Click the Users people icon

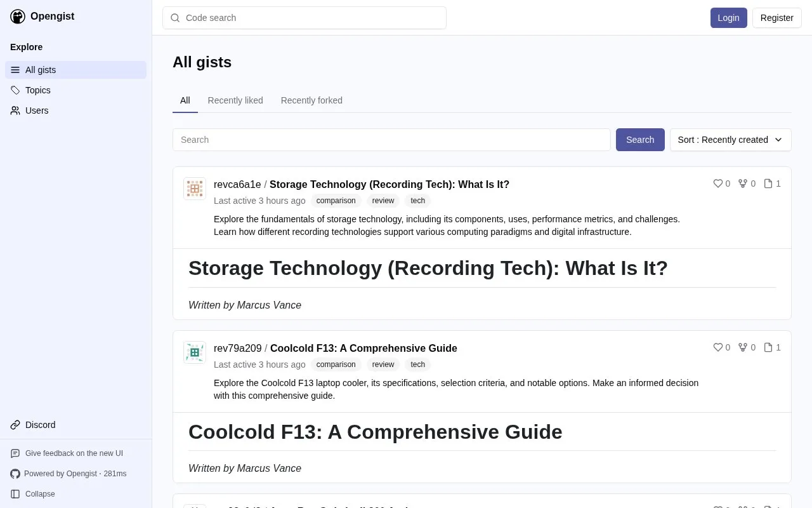[x=15, y=110]
